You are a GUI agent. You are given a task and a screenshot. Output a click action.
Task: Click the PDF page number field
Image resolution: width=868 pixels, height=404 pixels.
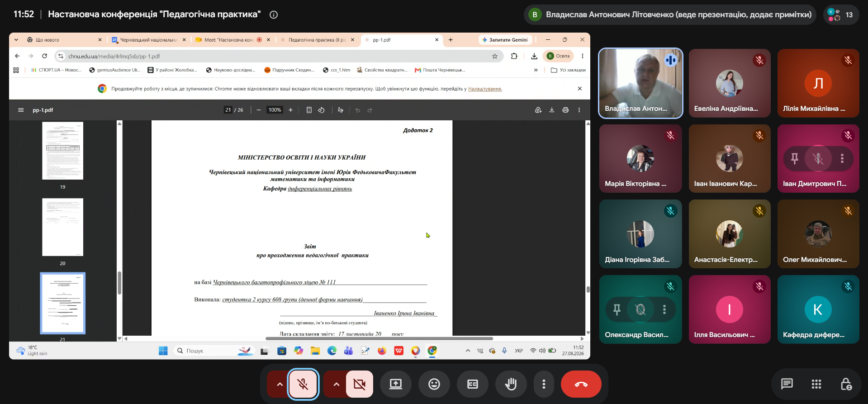[228, 110]
